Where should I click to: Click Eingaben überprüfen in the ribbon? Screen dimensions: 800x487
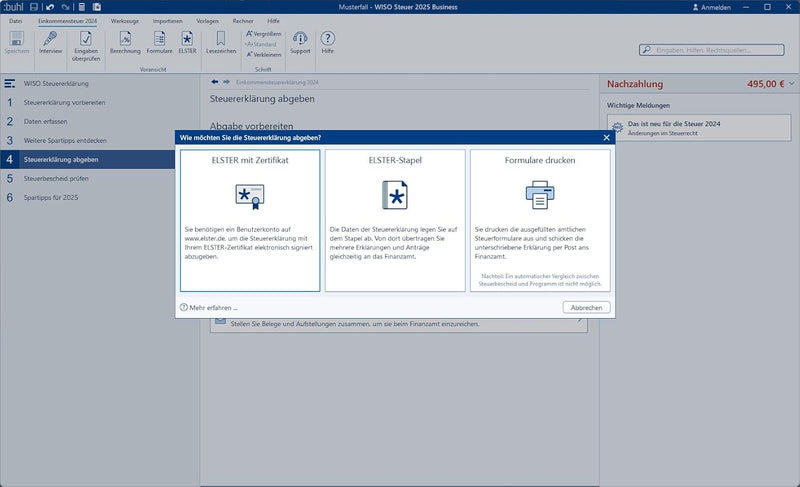click(x=86, y=46)
